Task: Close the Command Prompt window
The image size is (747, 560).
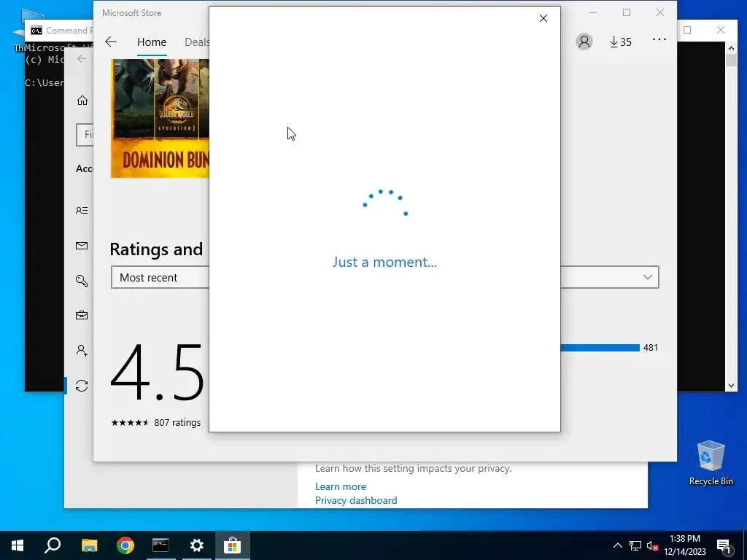Action: click(720, 30)
